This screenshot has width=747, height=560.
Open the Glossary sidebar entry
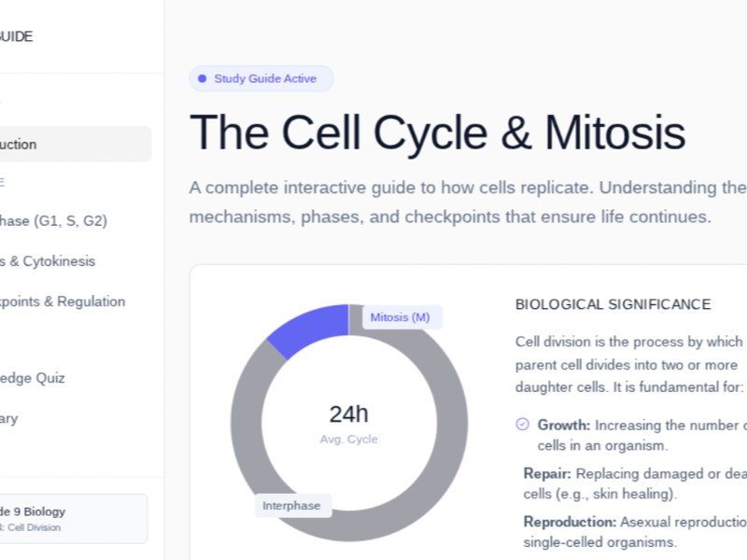tap(9, 418)
